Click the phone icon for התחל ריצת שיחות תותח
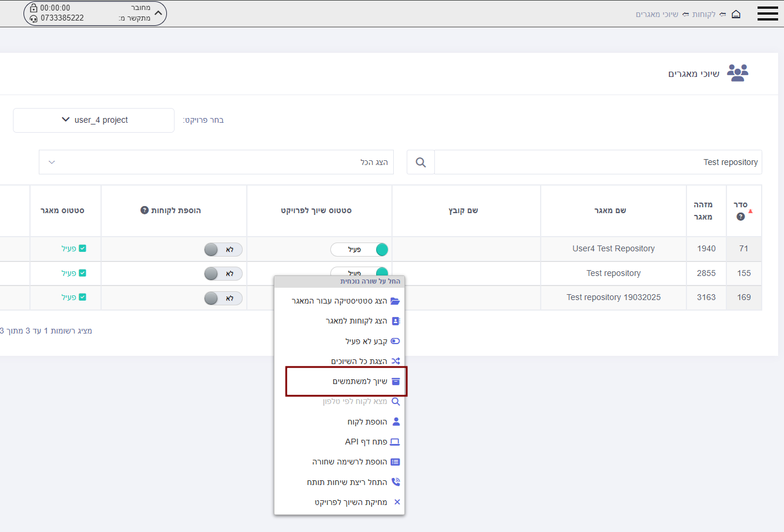Screen dimensions: 784x532 (x=396, y=482)
